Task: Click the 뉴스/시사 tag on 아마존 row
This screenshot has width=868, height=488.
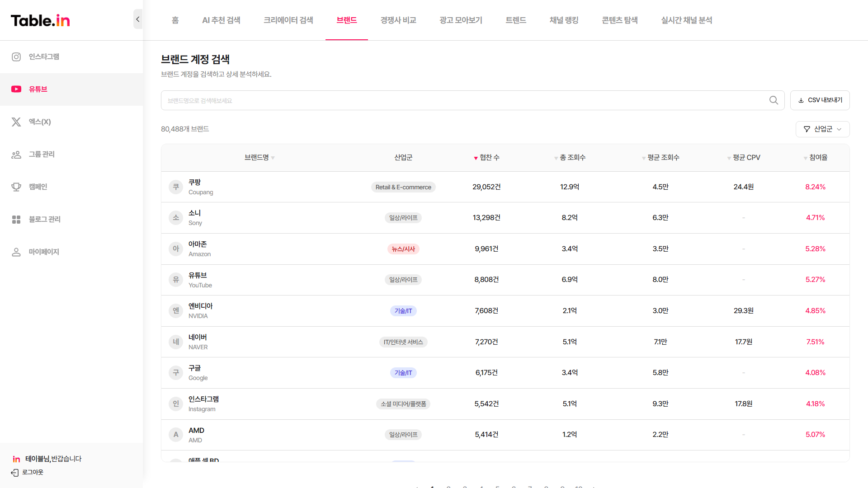Action: coord(403,249)
